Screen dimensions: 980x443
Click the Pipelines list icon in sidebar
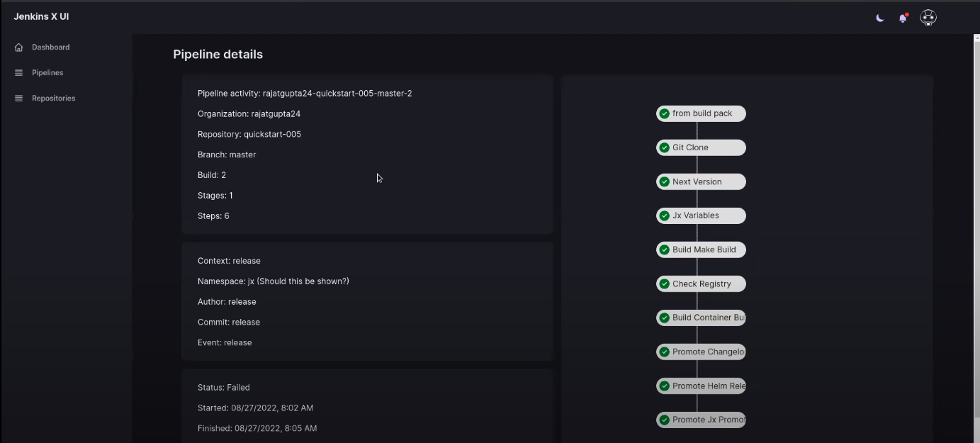pyautogui.click(x=19, y=73)
